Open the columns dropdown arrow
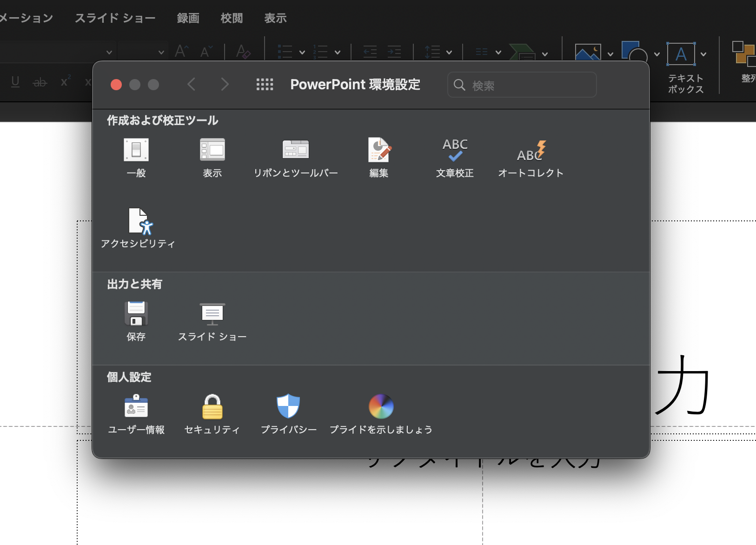The width and height of the screenshot is (756, 545). tap(498, 53)
